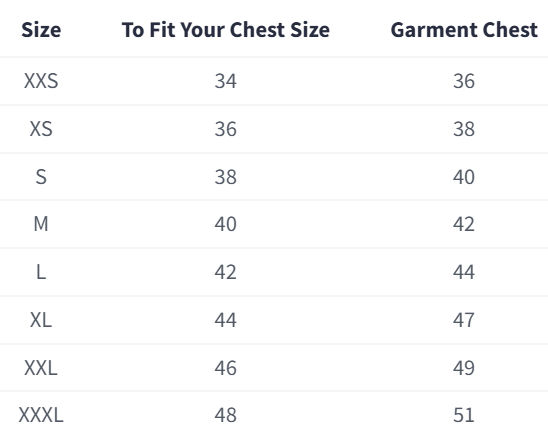Click garment chest value 49 for XXL
The width and height of the screenshot is (548, 441).
coord(464,368)
